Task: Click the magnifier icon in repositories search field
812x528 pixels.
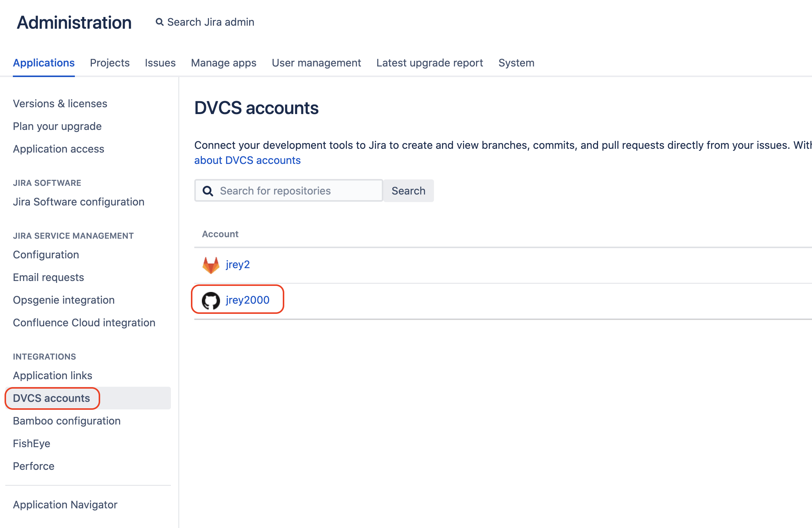Action: 208,191
